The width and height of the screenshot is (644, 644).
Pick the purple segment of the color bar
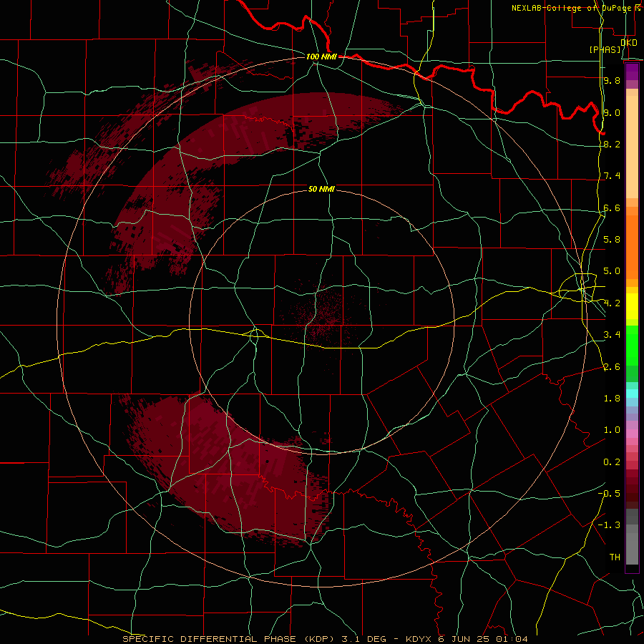(x=632, y=72)
